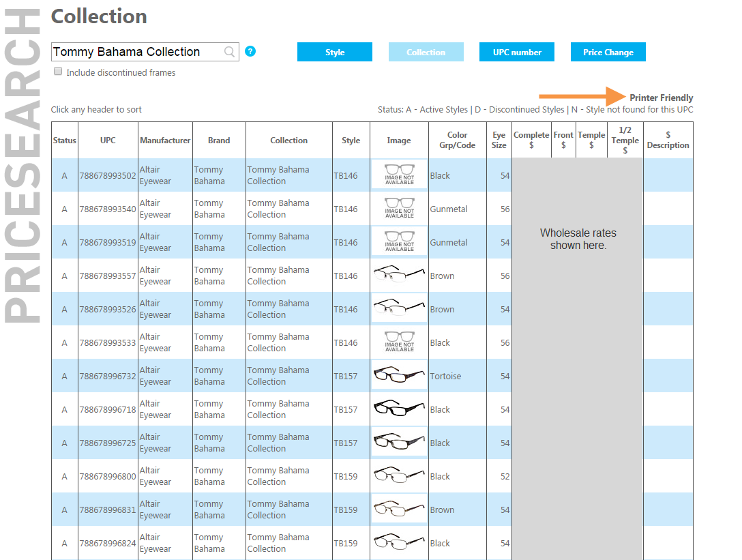Screen dimensions: 742x560
Task: Open frame thumbnail for UPC 788678993526
Action: pos(400,309)
